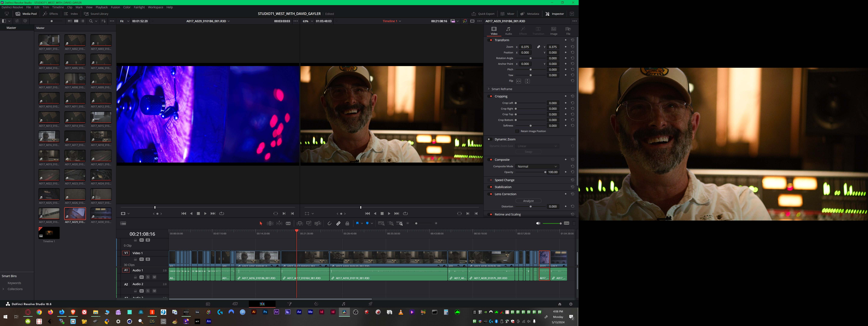Adjust the Distortion slider handle
This screenshot has height=326, width=868.
coord(530,206)
